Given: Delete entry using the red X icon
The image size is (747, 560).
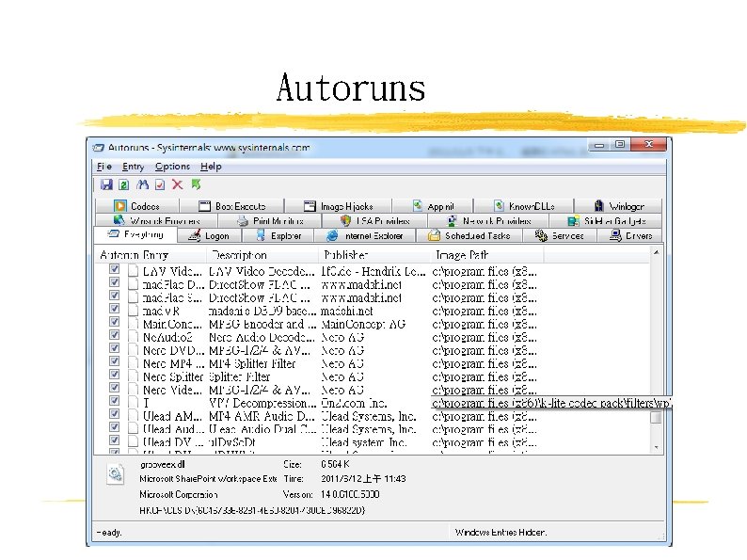Looking at the screenshot, I should pyautogui.click(x=177, y=184).
